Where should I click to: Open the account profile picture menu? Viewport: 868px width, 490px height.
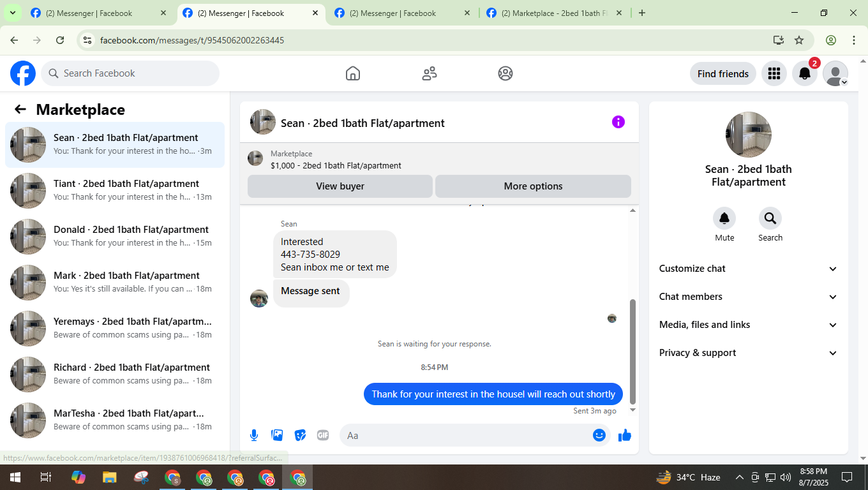pyautogui.click(x=835, y=73)
